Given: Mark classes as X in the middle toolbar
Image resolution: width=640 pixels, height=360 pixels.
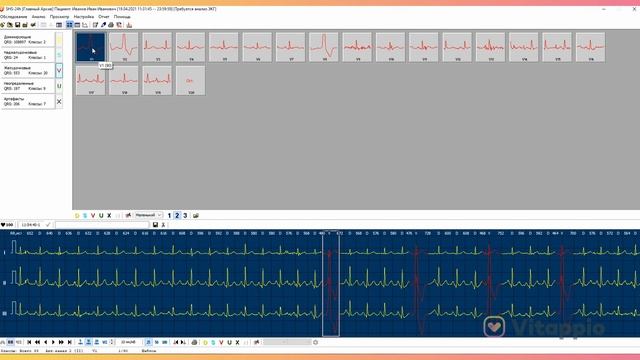Looking at the screenshot, I should tap(109, 216).
